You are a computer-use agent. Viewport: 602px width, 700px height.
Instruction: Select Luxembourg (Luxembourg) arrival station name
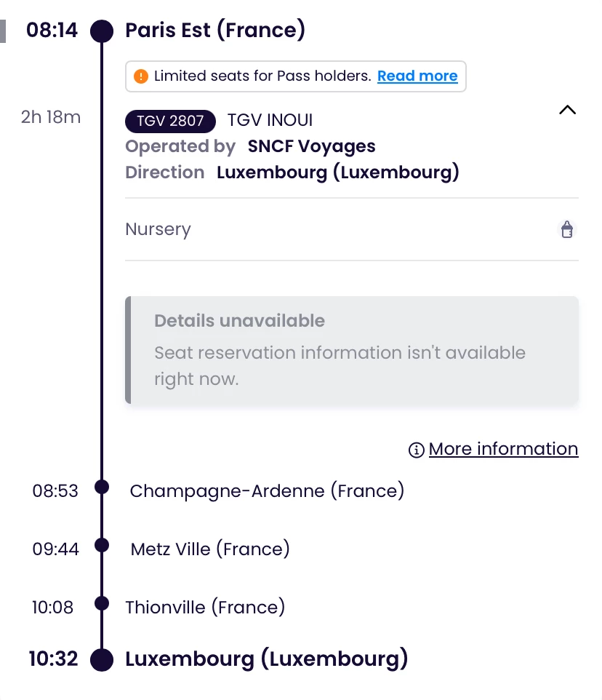(267, 660)
